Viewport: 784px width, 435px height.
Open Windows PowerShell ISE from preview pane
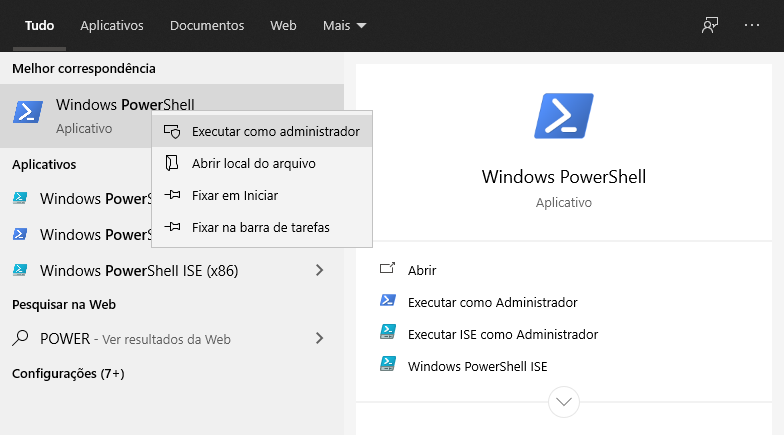click(x=478, y=366)
